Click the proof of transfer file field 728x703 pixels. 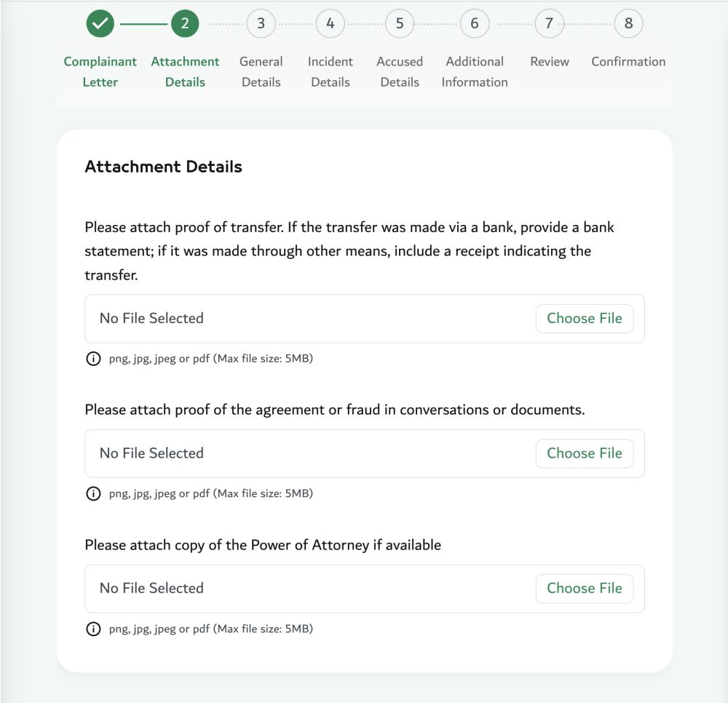(x=365, y=319)
